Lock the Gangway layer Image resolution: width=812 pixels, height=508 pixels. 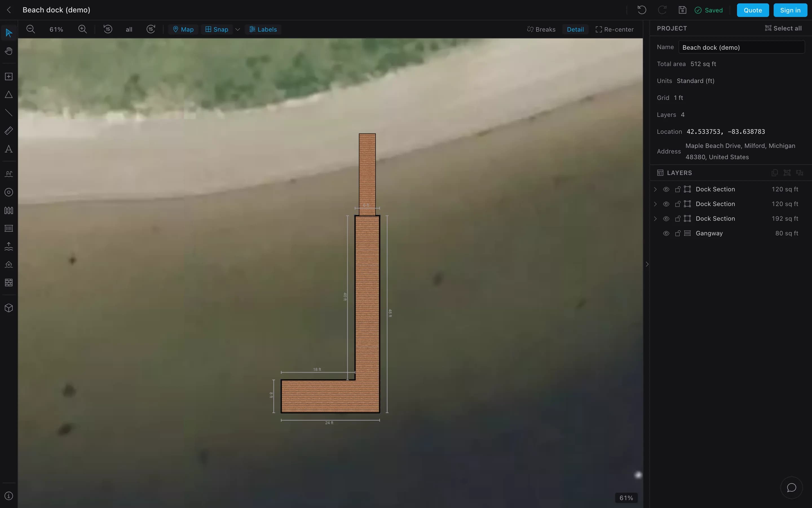pyautogui.click(x=678, y=233)
